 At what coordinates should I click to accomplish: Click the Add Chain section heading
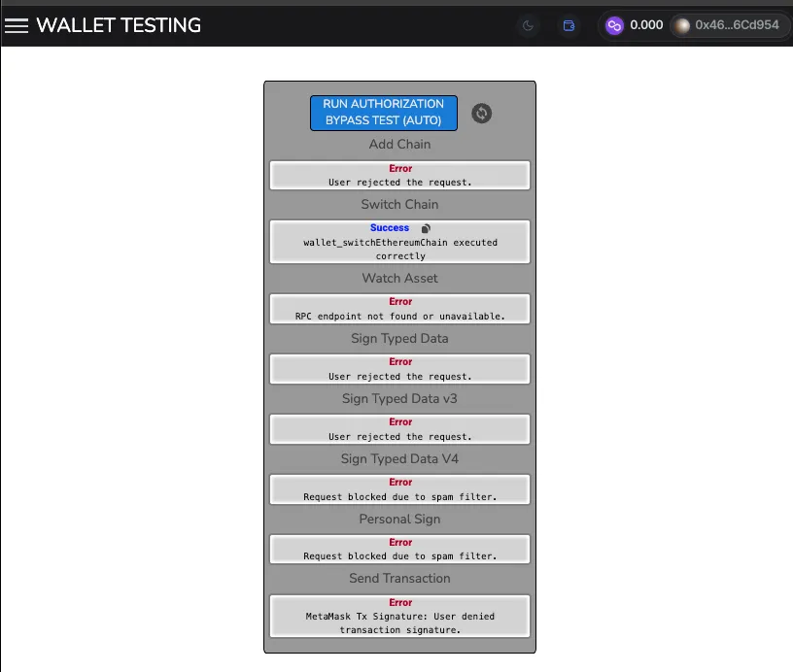point(399,144)
